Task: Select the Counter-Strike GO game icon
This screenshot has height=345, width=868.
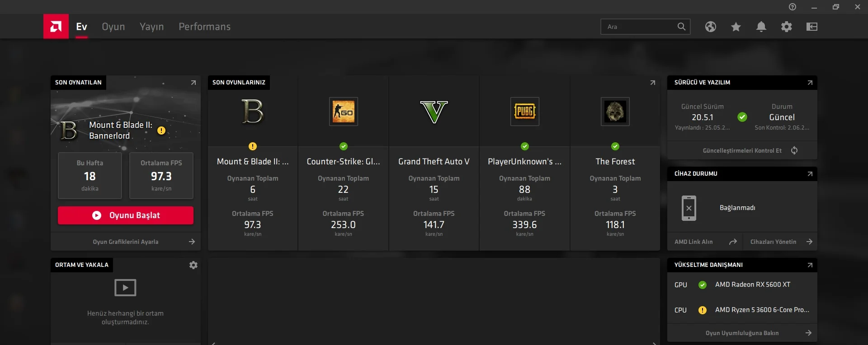Action: point(344,112)
